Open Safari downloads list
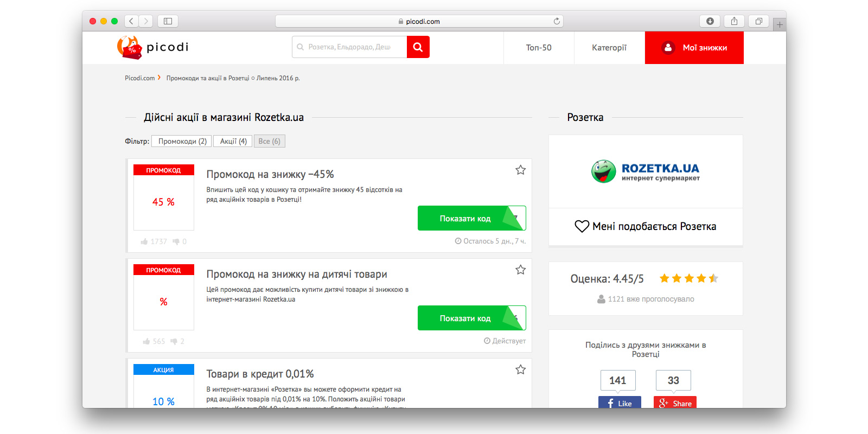This screenshot has height=434, width=868. [x=710, y=21]
